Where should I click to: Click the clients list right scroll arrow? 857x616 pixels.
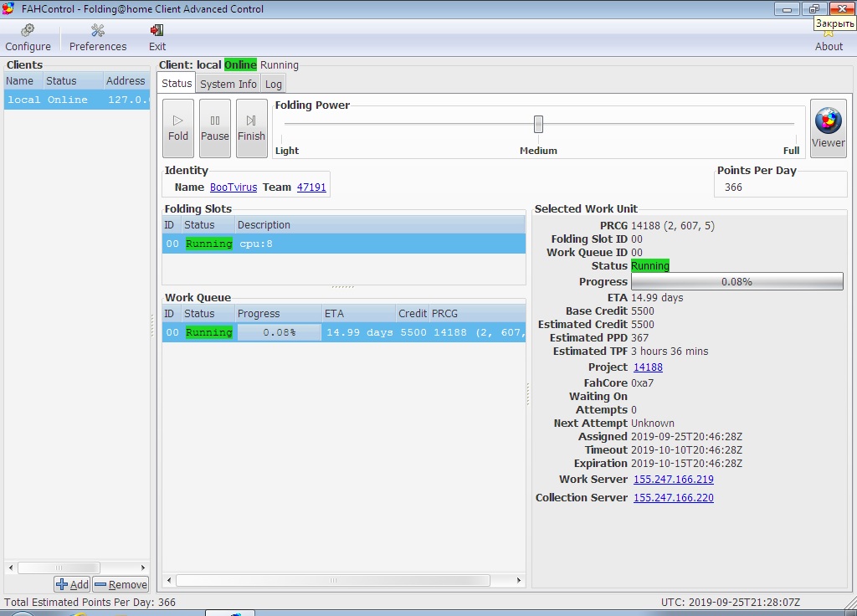coord(143,568)
